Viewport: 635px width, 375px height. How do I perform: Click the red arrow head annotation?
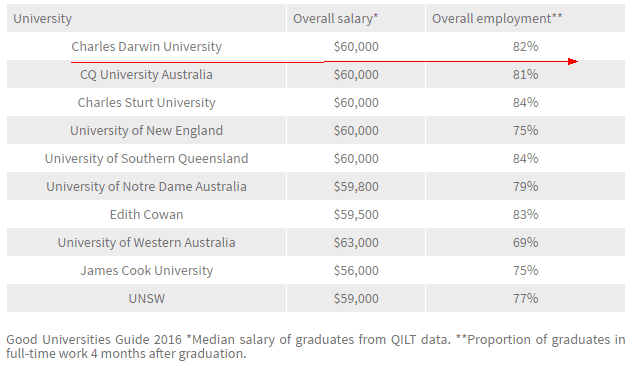click(x=573, y=62)
